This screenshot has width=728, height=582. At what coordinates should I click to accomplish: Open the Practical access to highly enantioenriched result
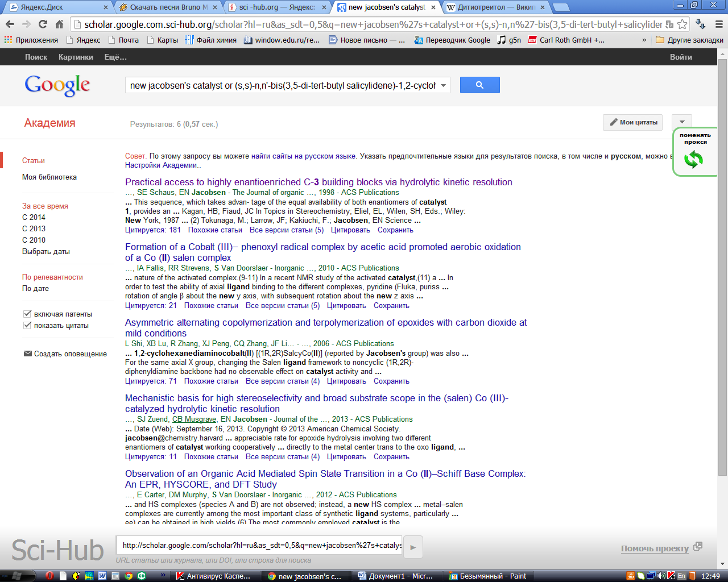(318, 182)
